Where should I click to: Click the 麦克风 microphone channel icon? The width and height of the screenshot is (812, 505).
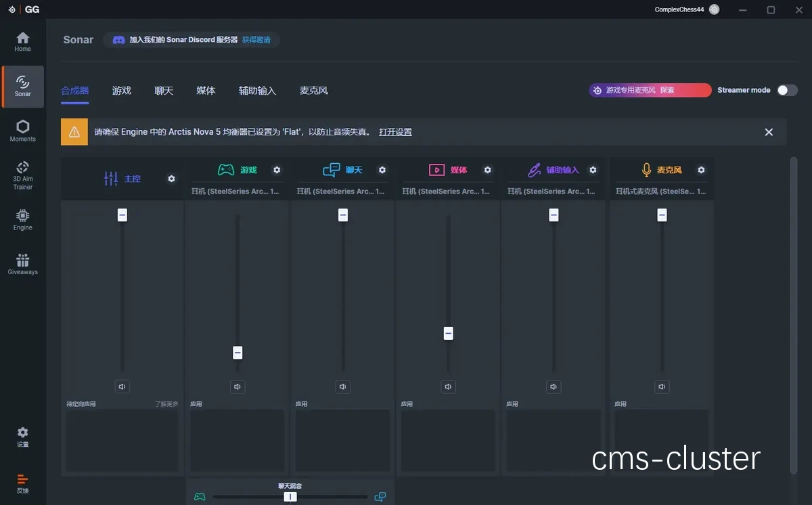[646, 170]
